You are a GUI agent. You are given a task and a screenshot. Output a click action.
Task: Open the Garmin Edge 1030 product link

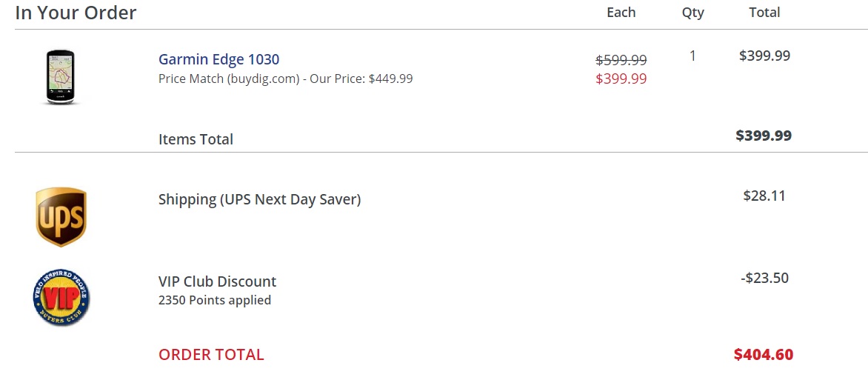pyautogui.click(x=218, y=59)
